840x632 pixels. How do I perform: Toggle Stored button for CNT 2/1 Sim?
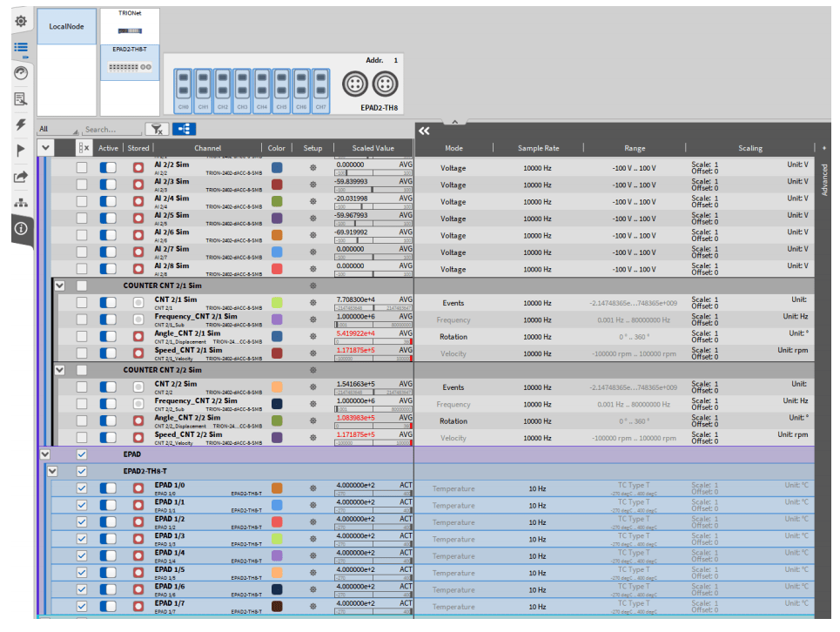coord(138,302)
